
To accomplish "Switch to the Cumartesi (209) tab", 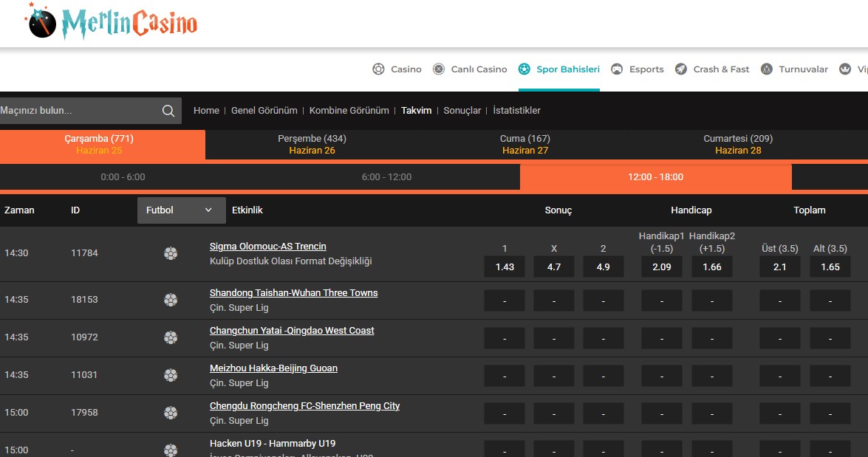I will pos(738,144).
